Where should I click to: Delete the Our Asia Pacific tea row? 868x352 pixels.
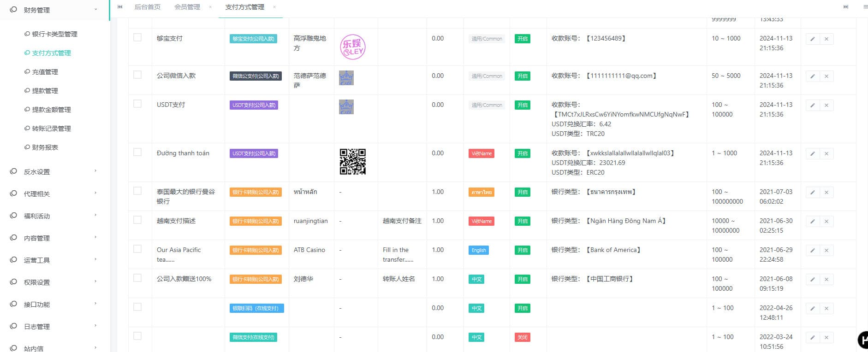[826, 251]
